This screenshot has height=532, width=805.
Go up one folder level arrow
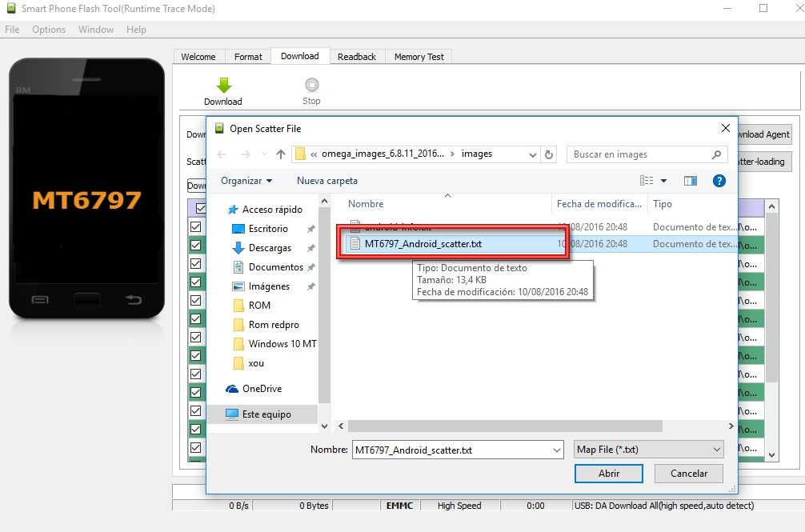point(280,154)
